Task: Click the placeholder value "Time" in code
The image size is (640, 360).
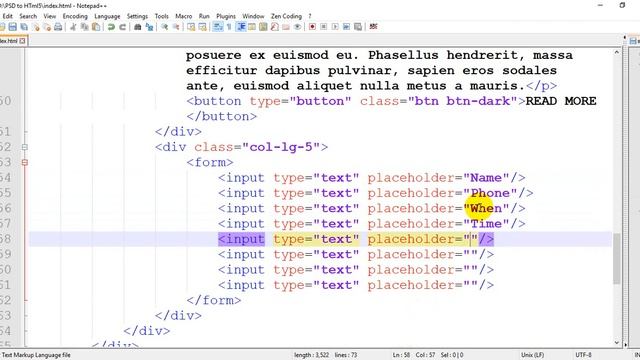Action: tap(486, 224)
